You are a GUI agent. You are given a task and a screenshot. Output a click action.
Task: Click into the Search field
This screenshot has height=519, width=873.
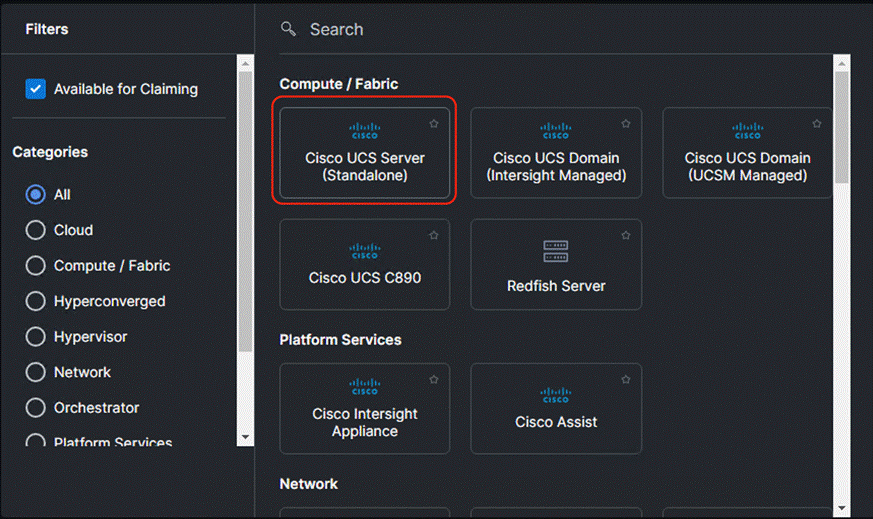pos(557,29)
